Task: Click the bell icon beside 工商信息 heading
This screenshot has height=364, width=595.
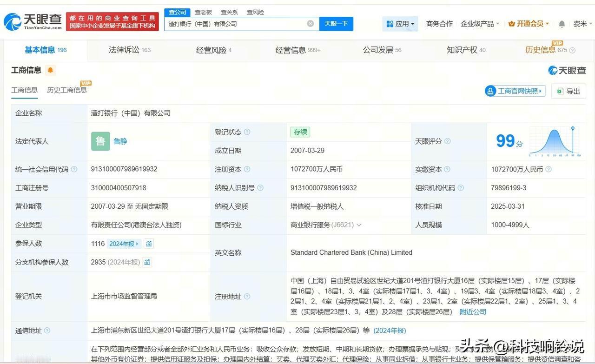Action: tap(50, 70)
